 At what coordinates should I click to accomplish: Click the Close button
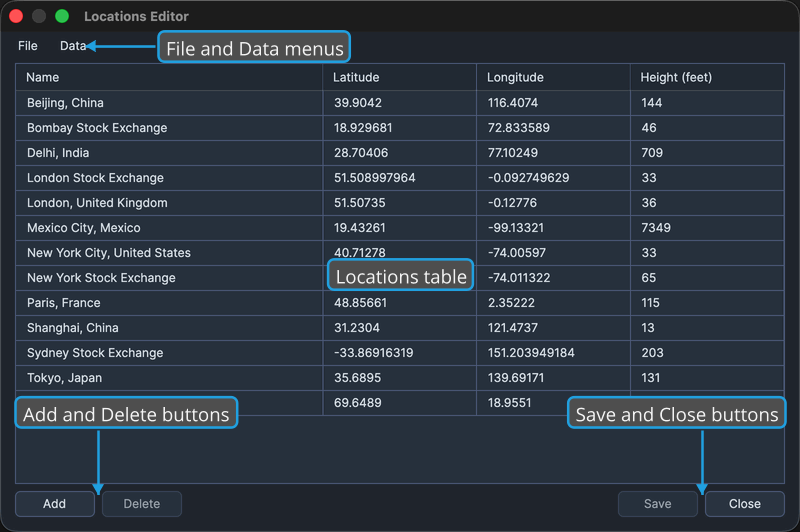[x=745, y=504]
